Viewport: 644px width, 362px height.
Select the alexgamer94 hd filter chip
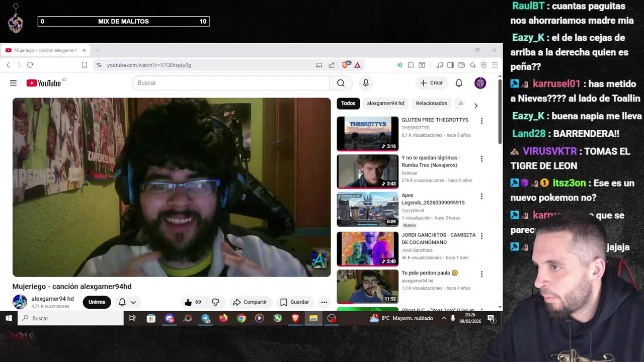point(385,104)
